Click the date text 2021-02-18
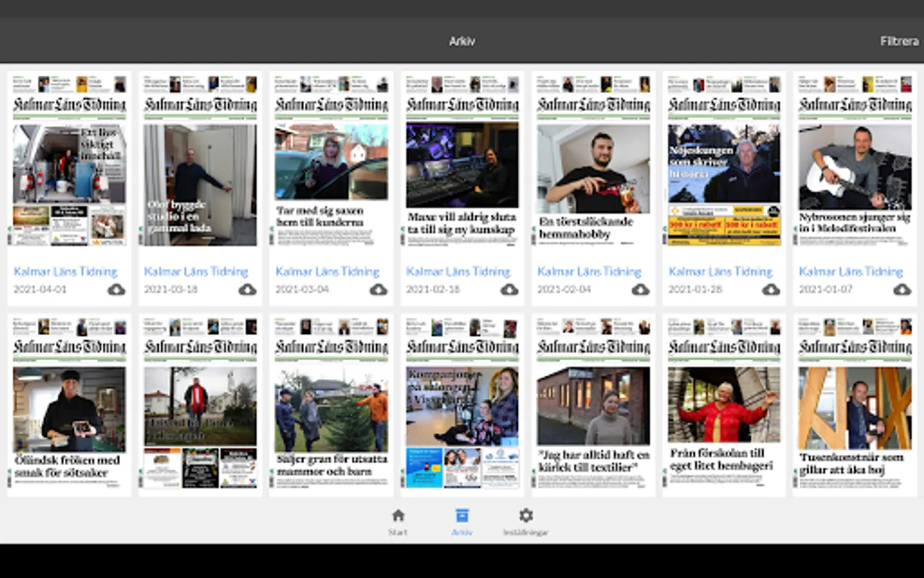This screenshot has height=578, width=924. tap(433, 290)
